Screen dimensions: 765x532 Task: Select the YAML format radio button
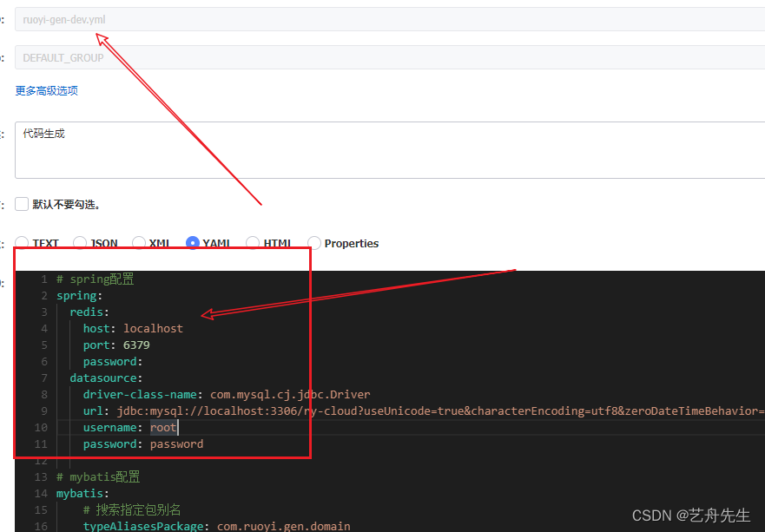193,244
